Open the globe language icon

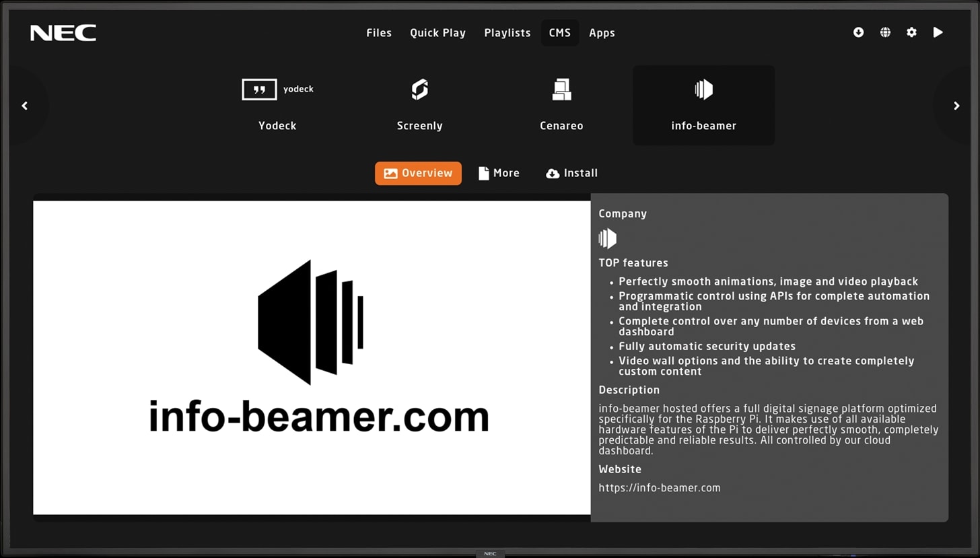(885, 32)
